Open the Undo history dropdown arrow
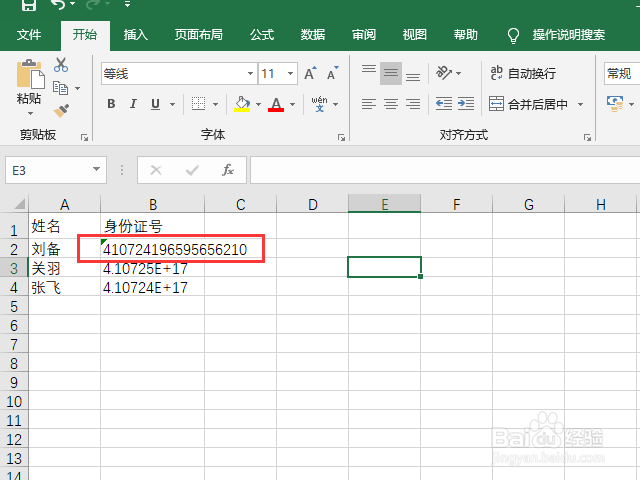This screenshot has height=480, width=640. point(73,4)
